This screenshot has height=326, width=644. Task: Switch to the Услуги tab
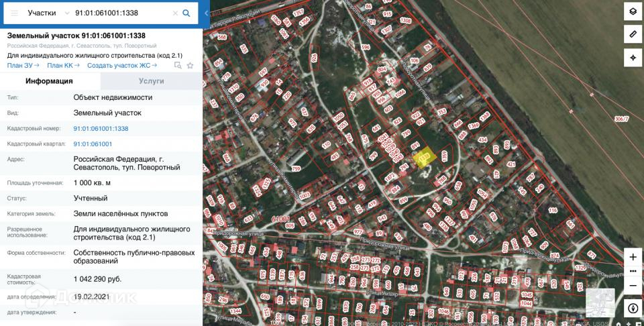[x=152, y=81]
